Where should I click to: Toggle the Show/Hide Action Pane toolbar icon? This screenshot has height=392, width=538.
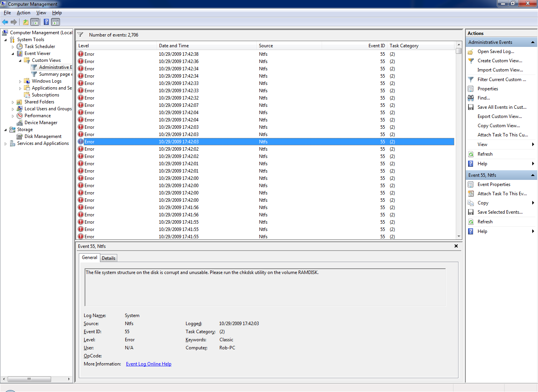pos(56,22)
